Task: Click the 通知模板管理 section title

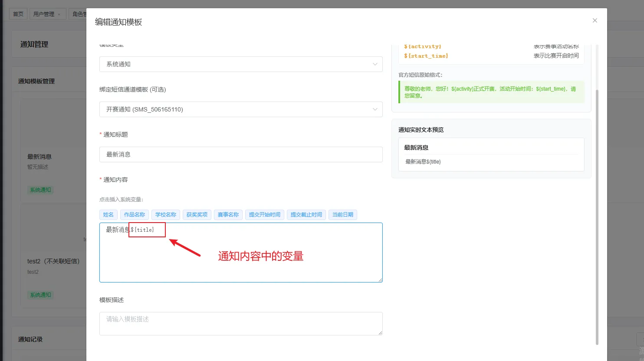Action: pos(36,81)
